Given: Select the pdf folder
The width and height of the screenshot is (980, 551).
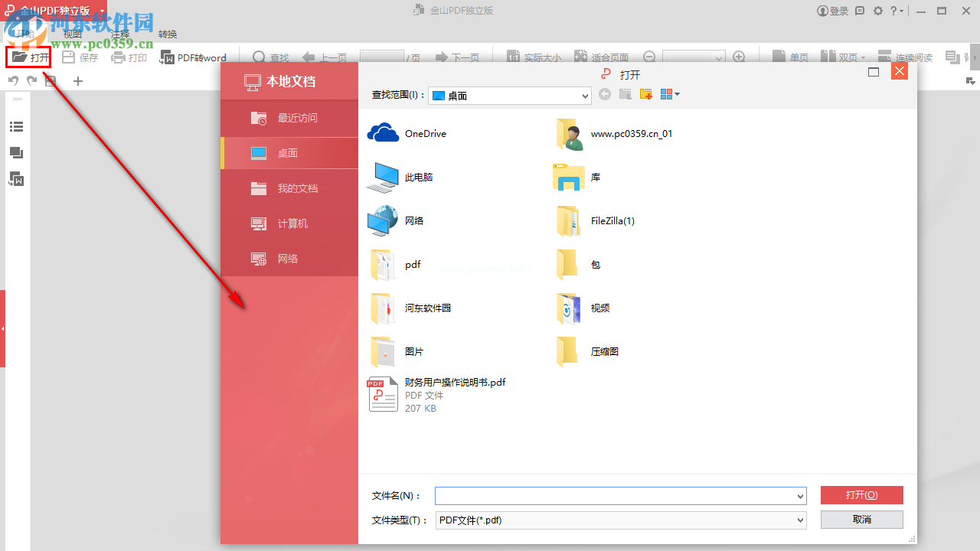Looking at the screenshot, I should click(395, 264).
